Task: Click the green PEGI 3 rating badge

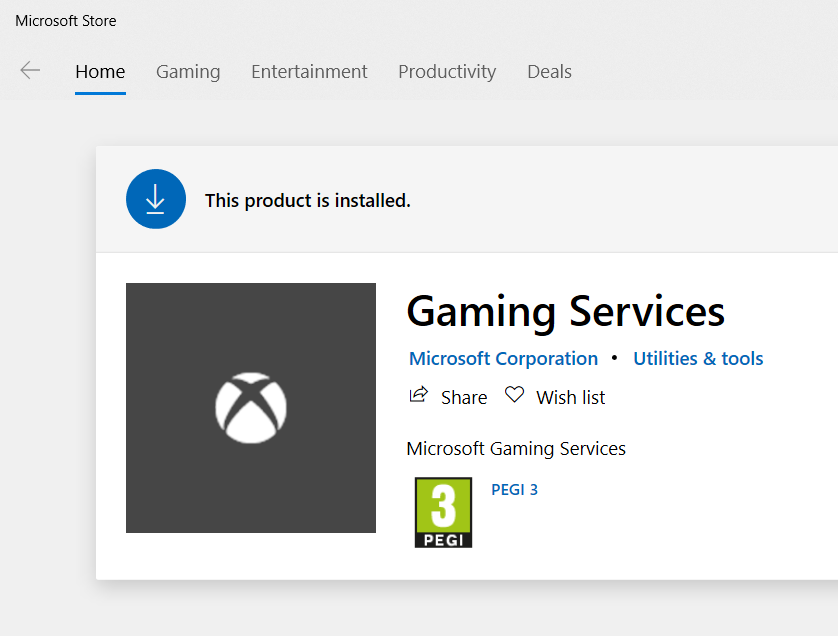Action: pyautogui.click(x=444, y=513)
